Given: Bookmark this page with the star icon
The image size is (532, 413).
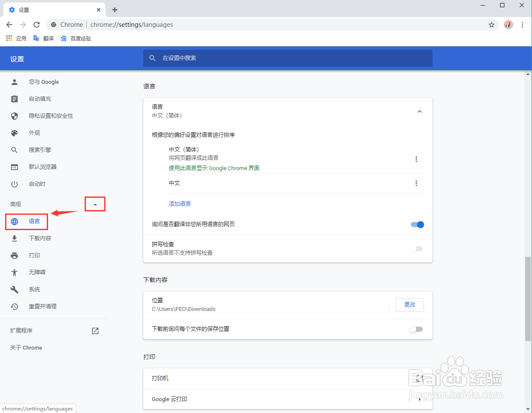Looking at the screenshot, I should [x=492, y=25].
